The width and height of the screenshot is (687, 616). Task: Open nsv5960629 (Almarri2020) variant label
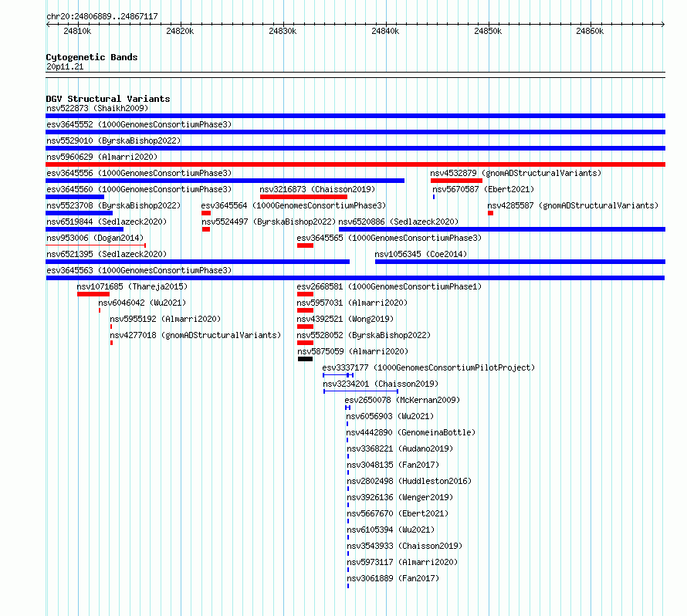102,157
